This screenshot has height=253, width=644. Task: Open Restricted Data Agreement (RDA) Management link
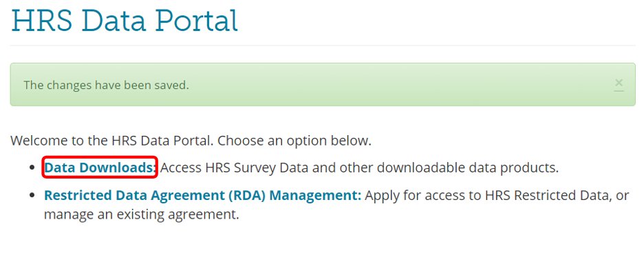click(202, 195)
